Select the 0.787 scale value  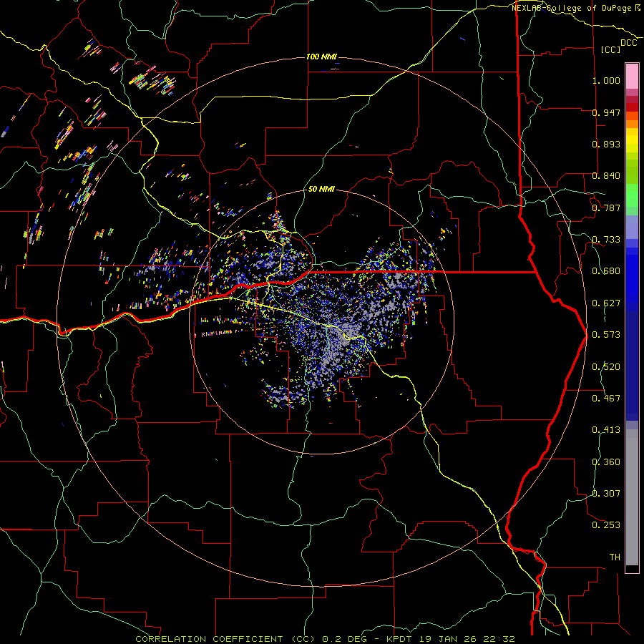click(x=606, y=208)
